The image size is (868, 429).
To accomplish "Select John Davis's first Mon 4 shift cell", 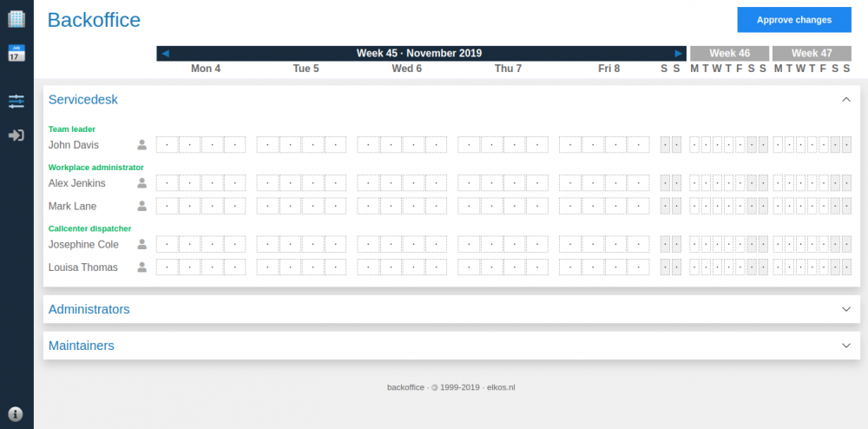I will 167,145.
